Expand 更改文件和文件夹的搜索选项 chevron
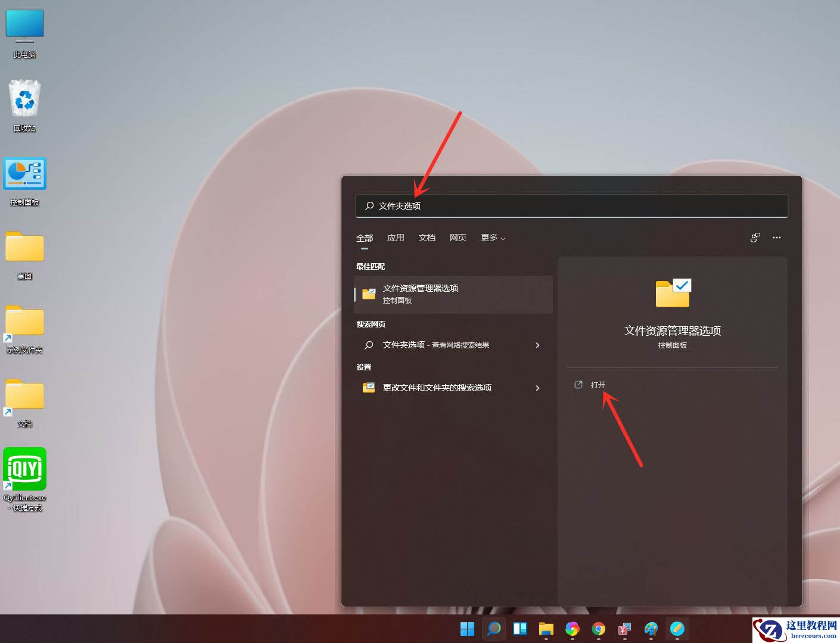The image size is (840, 643). (x=537, y=388)
